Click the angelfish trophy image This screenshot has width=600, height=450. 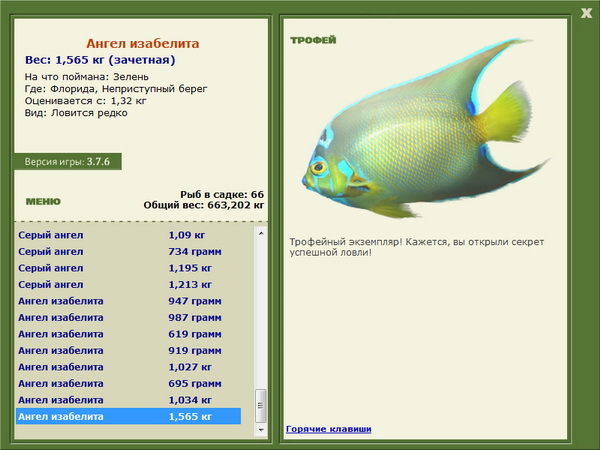click(x=425, y=128)
